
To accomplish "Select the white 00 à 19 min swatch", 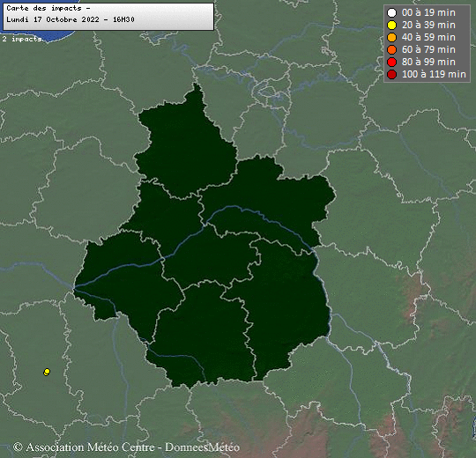I will pos(391,12).
